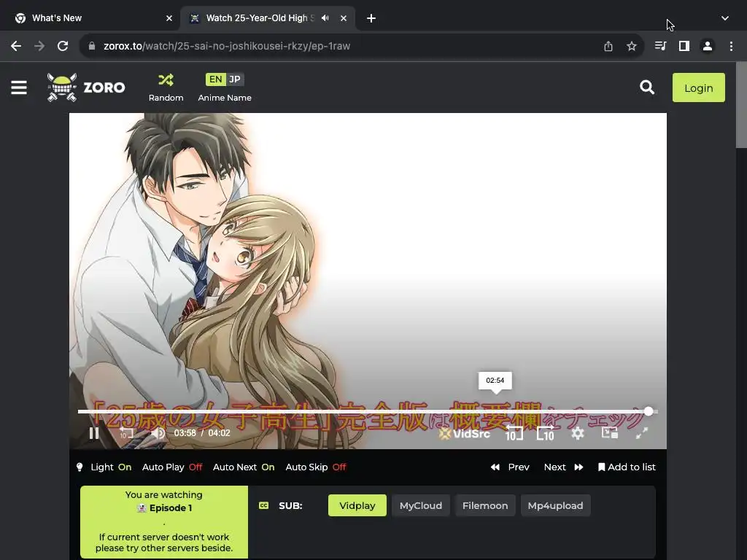The width and height of the screenshot is (747, 560).
Task: Go to Next episode
Action: (564, 467)
